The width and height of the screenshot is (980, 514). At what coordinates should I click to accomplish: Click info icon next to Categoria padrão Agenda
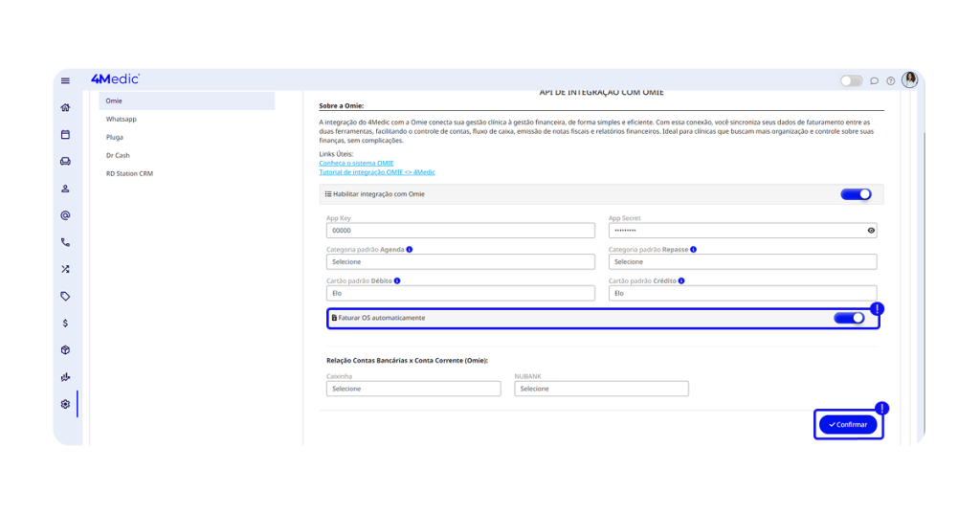pyautogui.click(x=410, y=249)
